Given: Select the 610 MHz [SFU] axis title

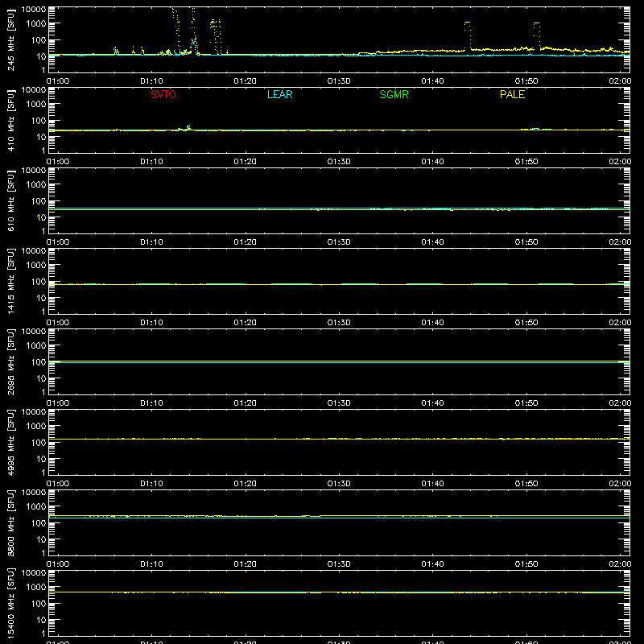Looking at the screenshot, I should (x=11, y=200).
